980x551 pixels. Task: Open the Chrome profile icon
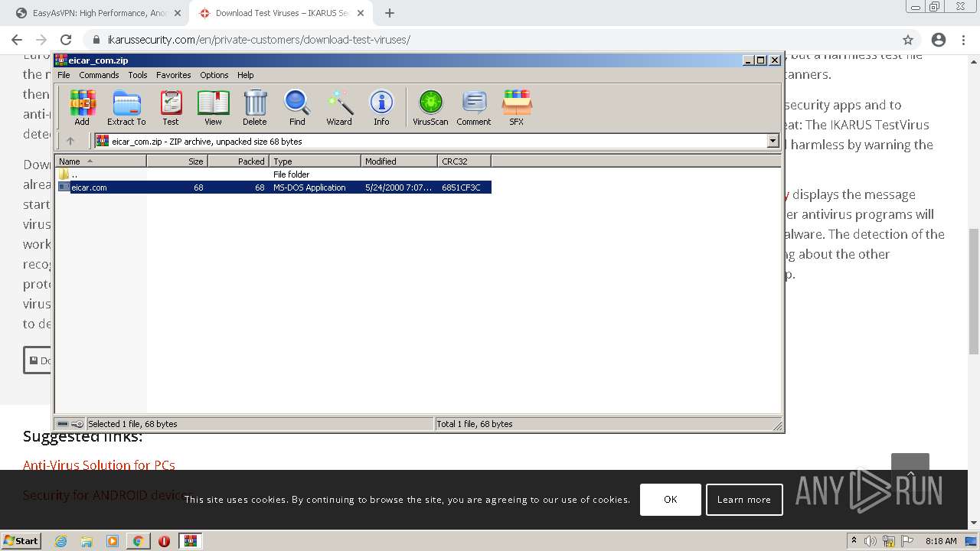(x=939, y=40)
